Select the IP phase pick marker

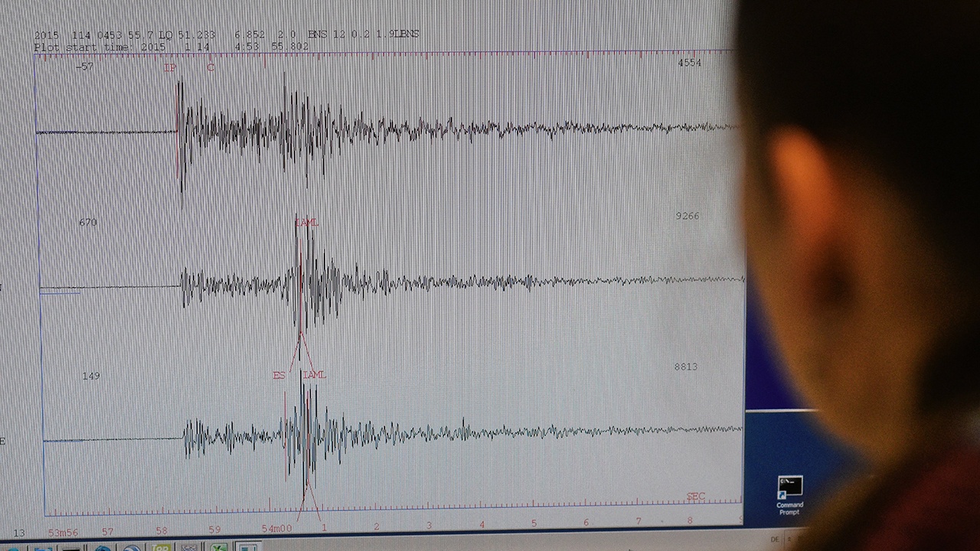pyautogui.click(x=170, y=67)
